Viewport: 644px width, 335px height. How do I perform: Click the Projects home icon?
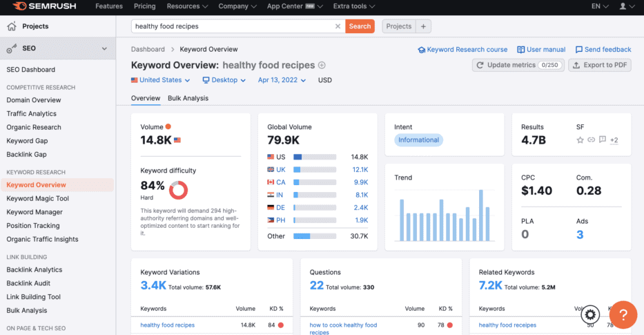click(12, 26)
